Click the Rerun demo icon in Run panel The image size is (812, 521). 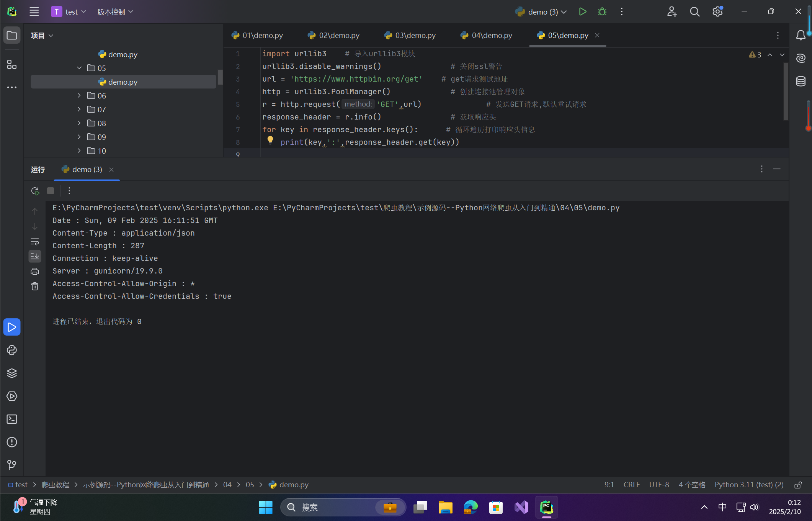pos(35,191)
